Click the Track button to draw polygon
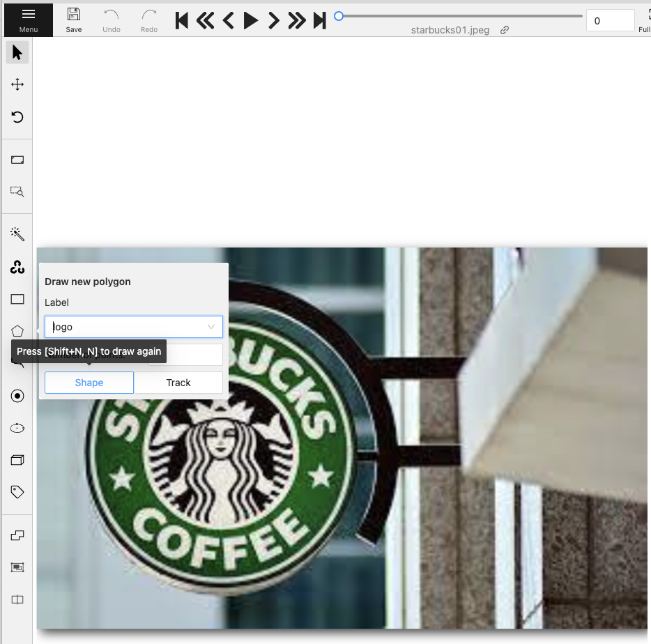Image resolution: width=651 pixels, height=644 pixels. (178, 383)
